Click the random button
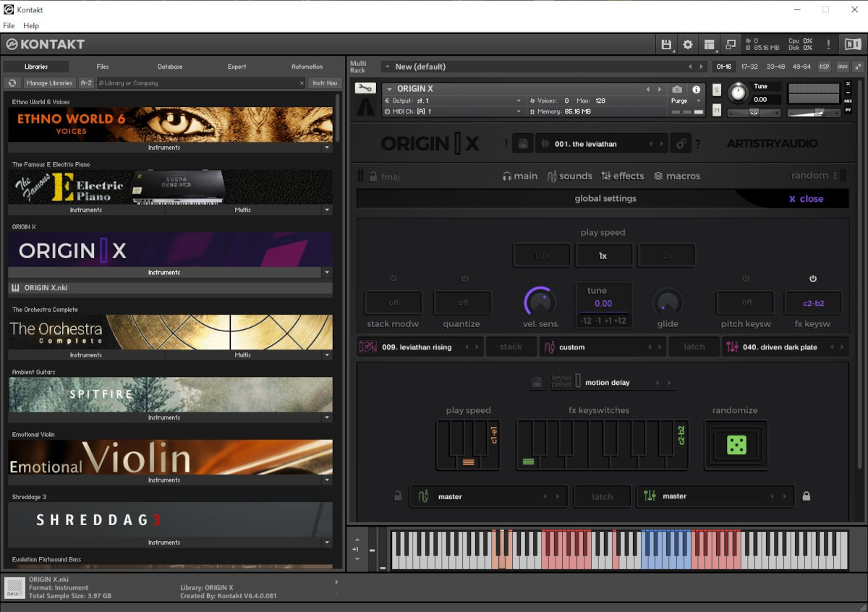Viewport: 868px width, 612px height. [x=809, y=176]
